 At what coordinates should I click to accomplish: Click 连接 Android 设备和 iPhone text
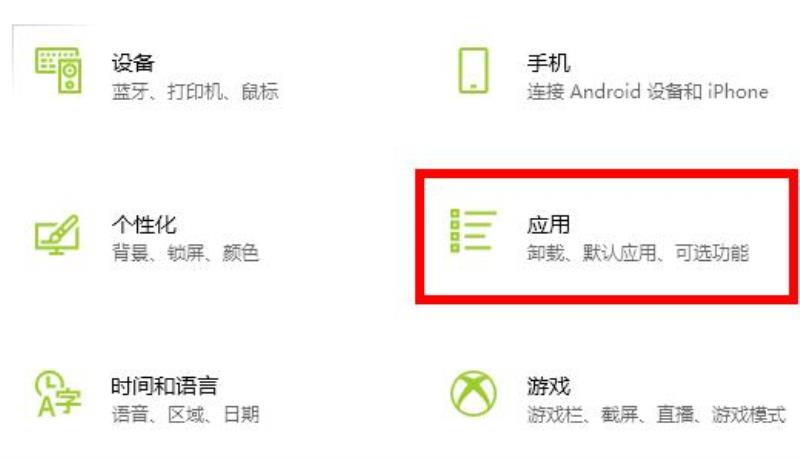[x=647, y=92]
